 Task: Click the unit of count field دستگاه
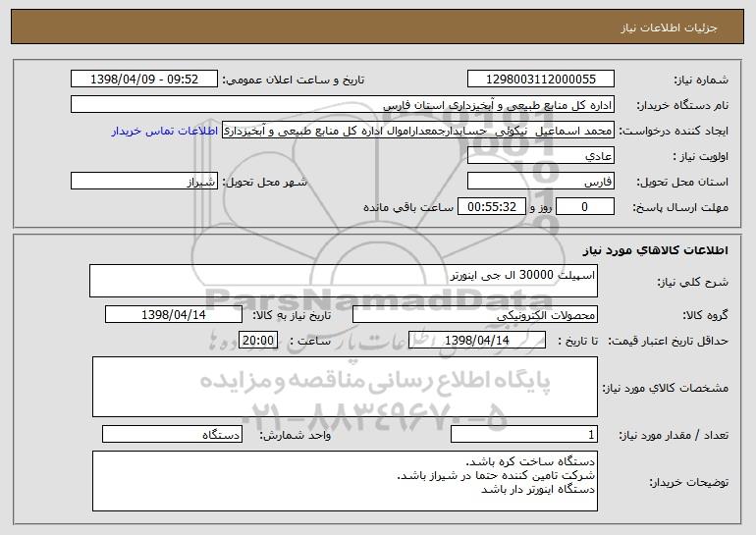pos(172,434)
